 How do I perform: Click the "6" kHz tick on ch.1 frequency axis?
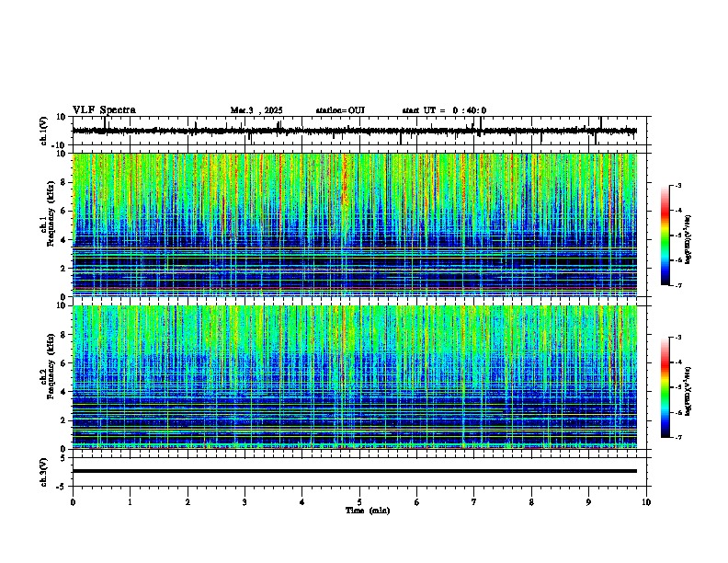coord(64,211)
